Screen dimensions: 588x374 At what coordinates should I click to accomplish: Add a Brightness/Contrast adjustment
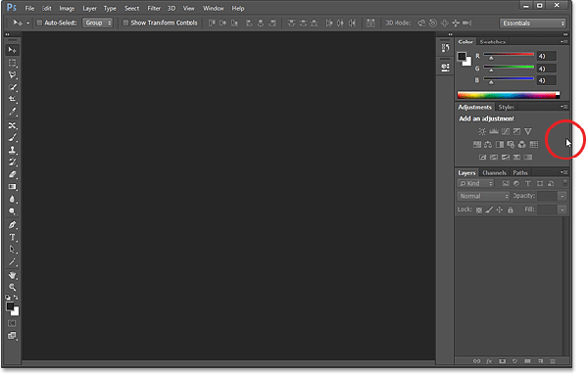tap(482, 131)
